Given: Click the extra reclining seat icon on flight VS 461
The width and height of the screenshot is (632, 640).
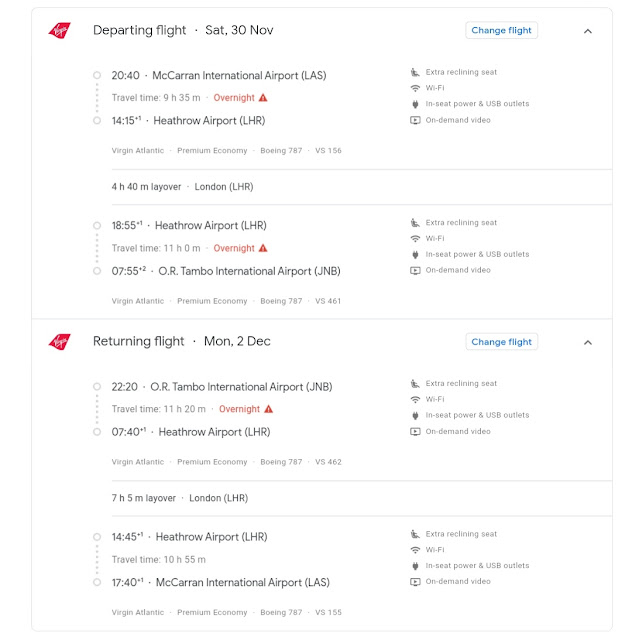Looking at the screenshot, I should tap(415, 223).
